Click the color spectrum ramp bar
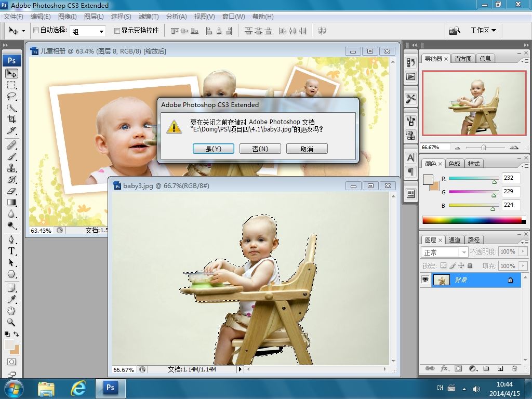532x399 pixels. pyautogui.click(x=472, y=220)
